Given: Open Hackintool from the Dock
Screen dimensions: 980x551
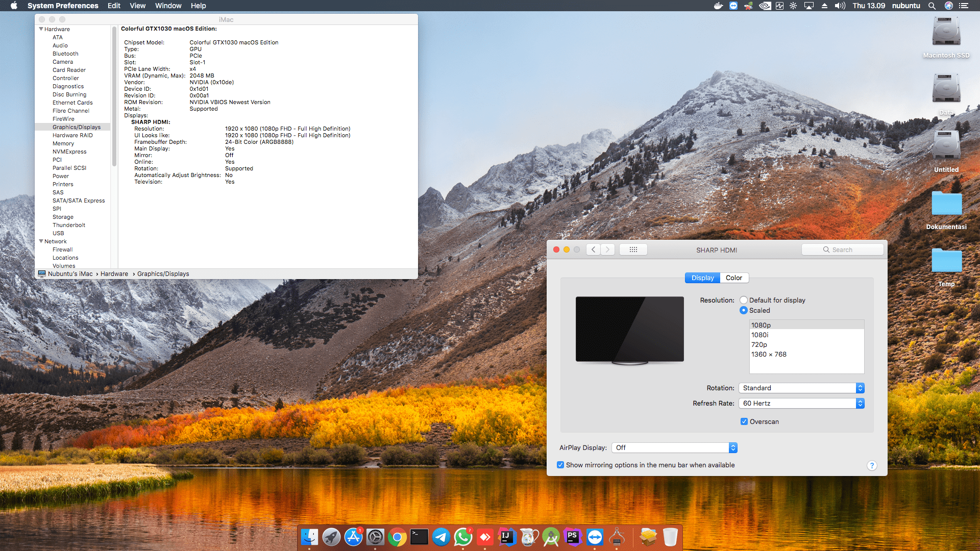Looking at the screenshot, I should pos(618,537).
